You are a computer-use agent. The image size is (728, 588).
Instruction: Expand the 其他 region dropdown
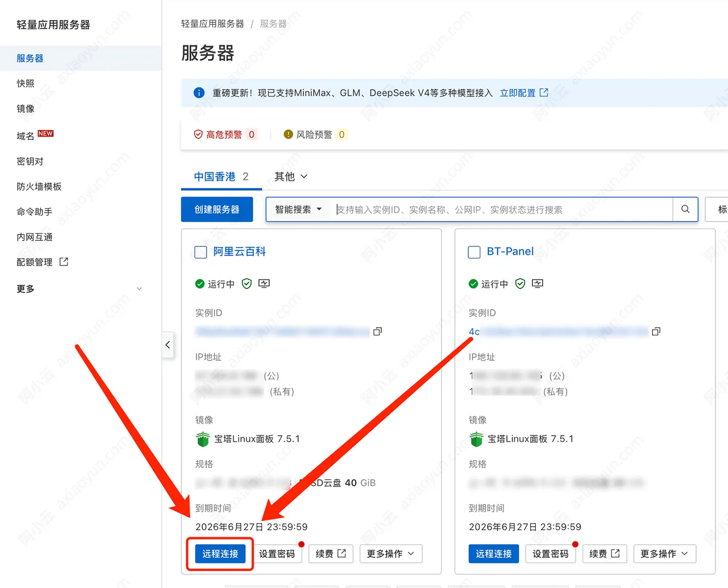291,177
